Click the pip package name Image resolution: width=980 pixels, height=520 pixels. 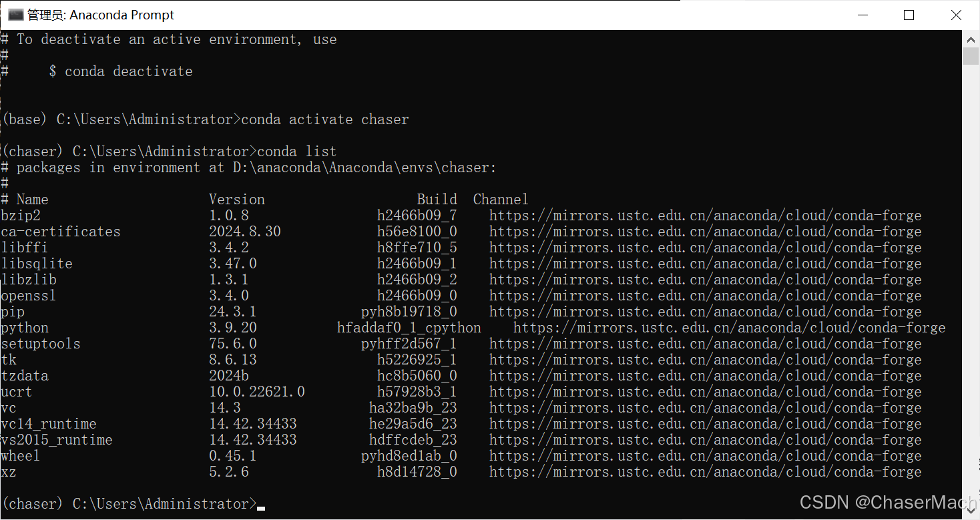[13, 312]
